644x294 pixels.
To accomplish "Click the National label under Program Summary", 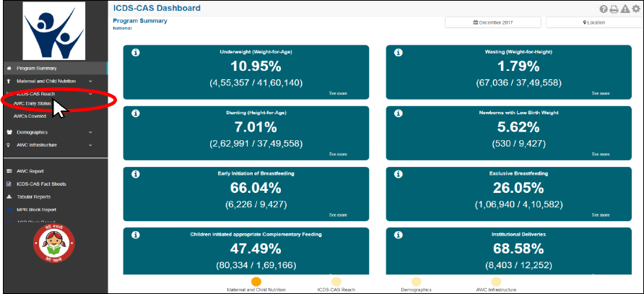I will pos(122,28).
